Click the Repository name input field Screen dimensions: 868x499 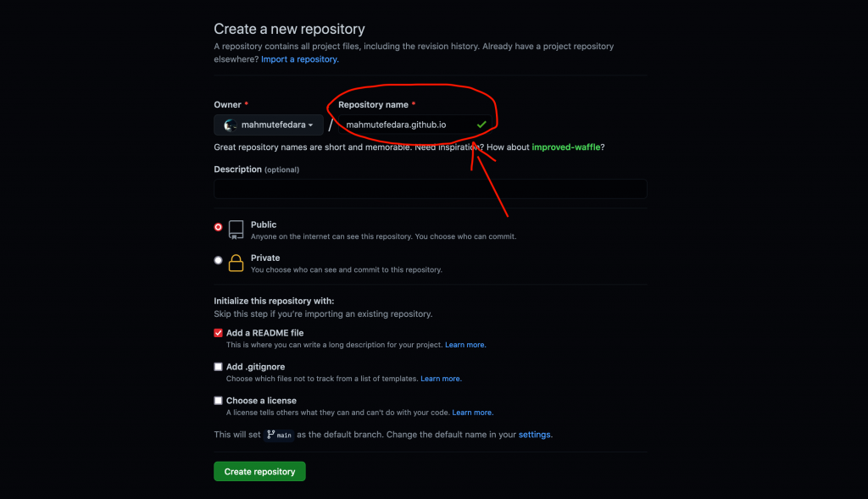(415, 125)
